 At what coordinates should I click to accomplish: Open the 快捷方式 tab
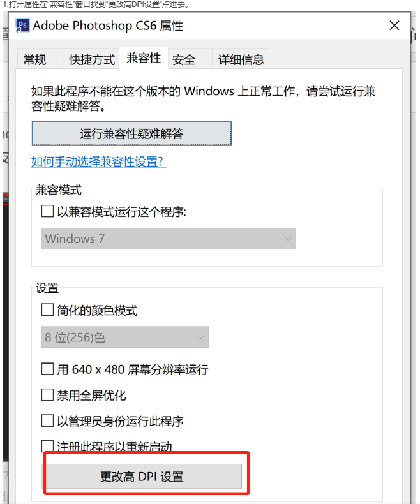(92, 60)
